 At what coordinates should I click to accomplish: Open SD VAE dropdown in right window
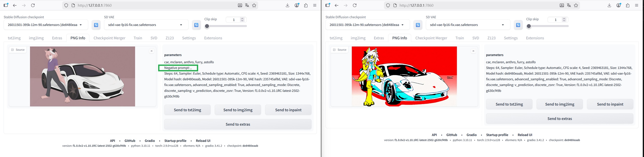pyautogui.click(x=468, y=25)
